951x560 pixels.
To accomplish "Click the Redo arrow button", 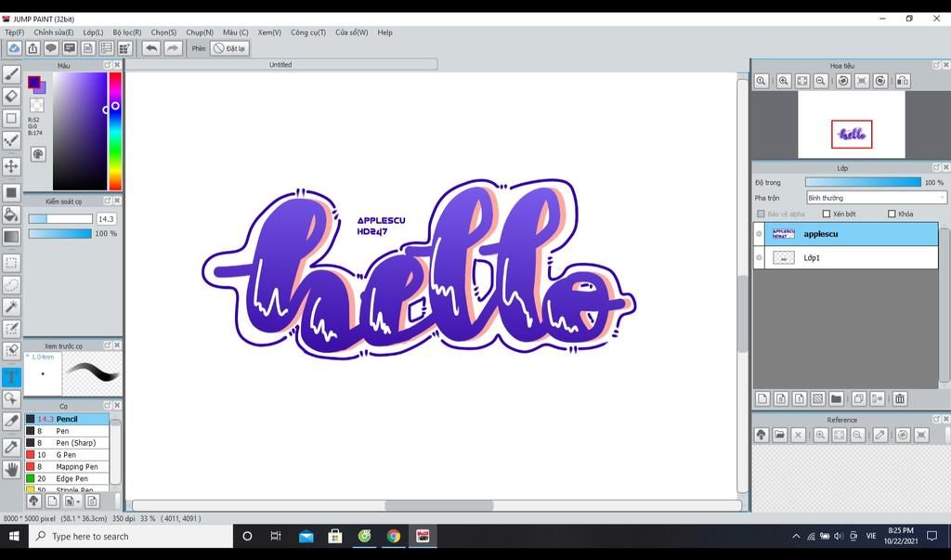I will pos(172,48).
